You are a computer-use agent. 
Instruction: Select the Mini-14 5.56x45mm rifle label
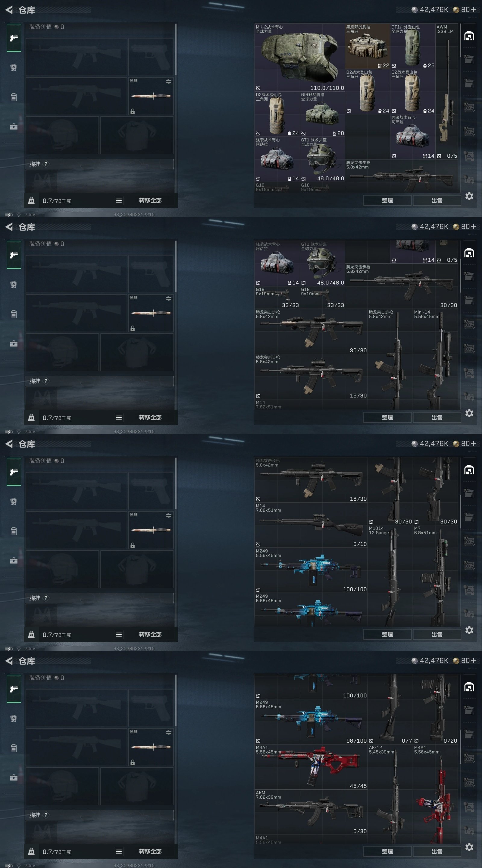[427, 314]
